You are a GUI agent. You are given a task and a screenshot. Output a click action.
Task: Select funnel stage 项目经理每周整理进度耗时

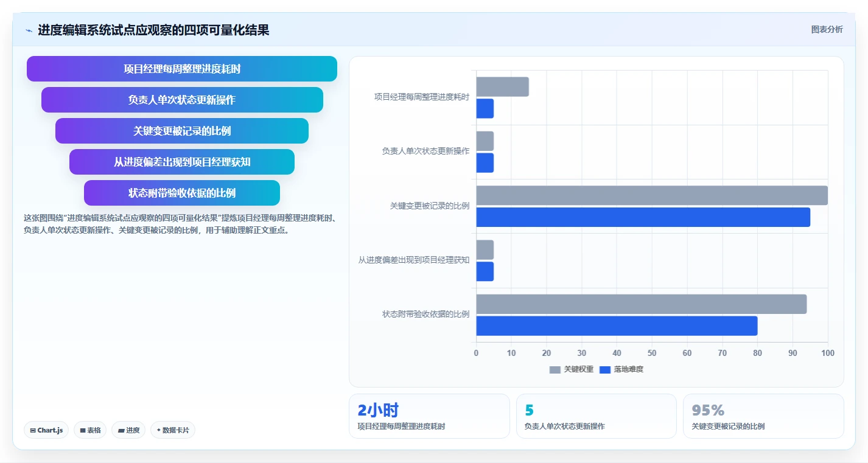[x=182, y=69]
